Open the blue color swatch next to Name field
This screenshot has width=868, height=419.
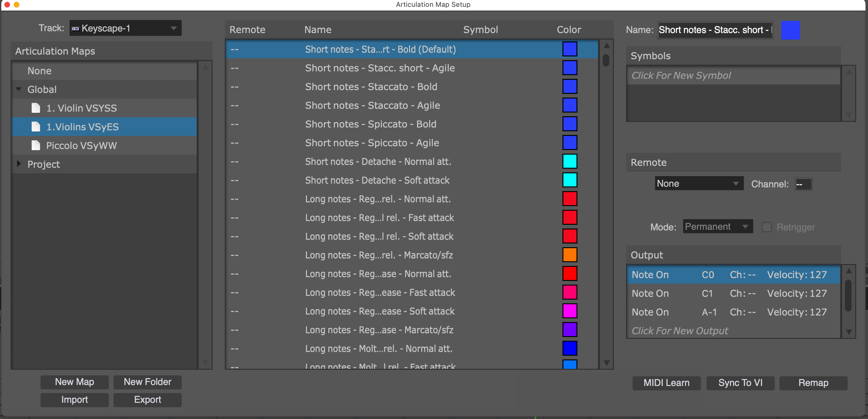(x=790, y=30)
